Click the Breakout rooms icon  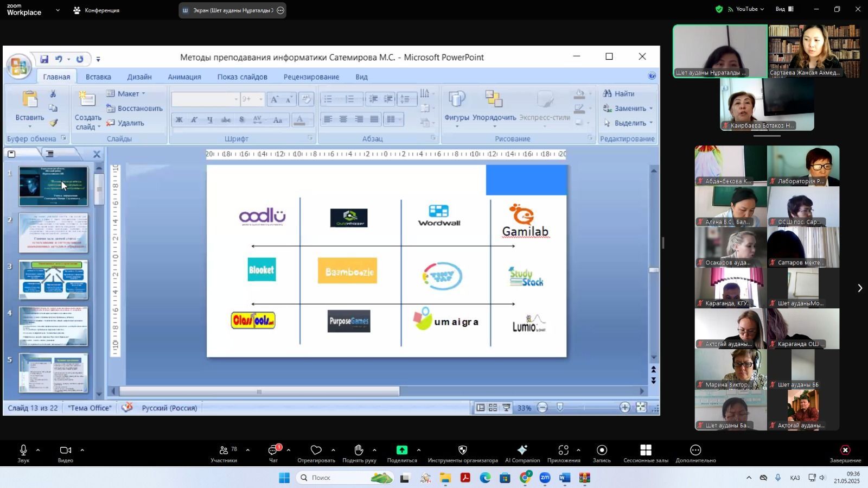click(x=646, y=450)
